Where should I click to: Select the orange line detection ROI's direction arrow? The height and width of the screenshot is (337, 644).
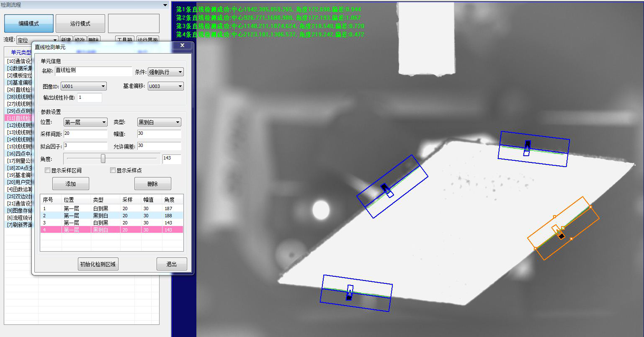pos(559,232)
